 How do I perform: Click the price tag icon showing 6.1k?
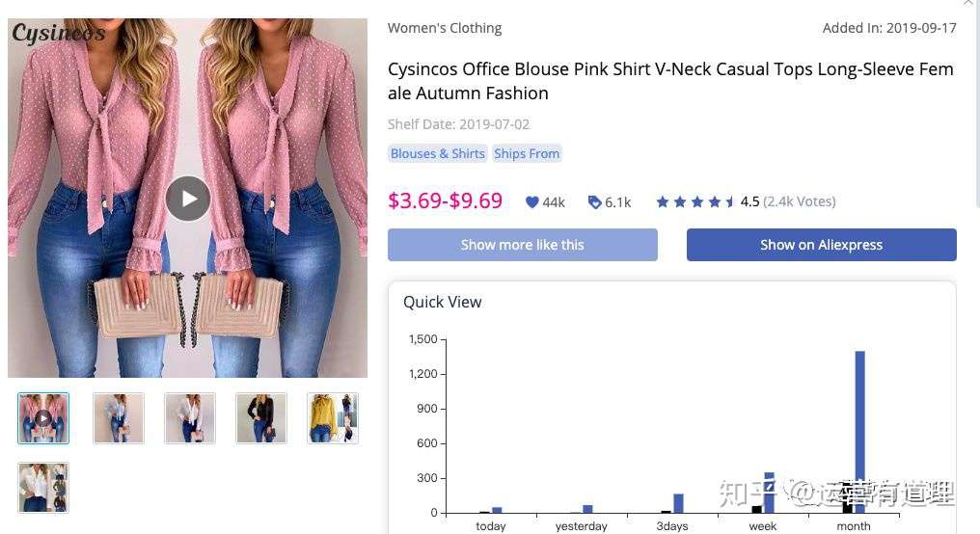[x=594, y=201]
